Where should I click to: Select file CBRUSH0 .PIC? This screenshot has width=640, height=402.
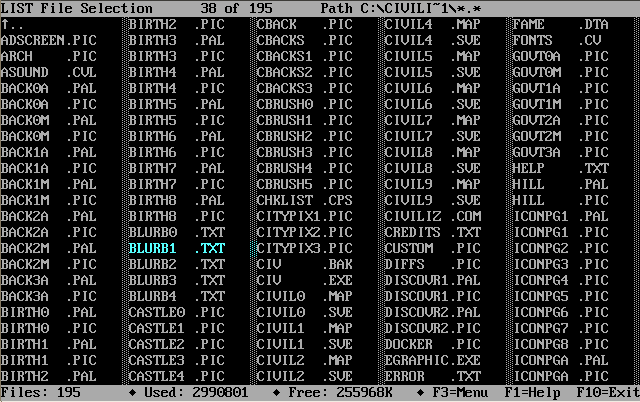pyautogui.click(x=304, y=104)
